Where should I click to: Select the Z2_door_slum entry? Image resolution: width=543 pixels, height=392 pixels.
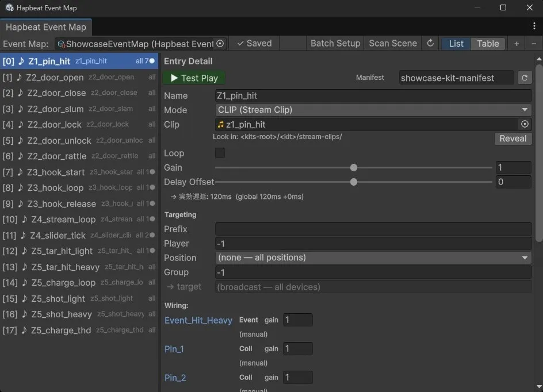(x=79, y=109)
